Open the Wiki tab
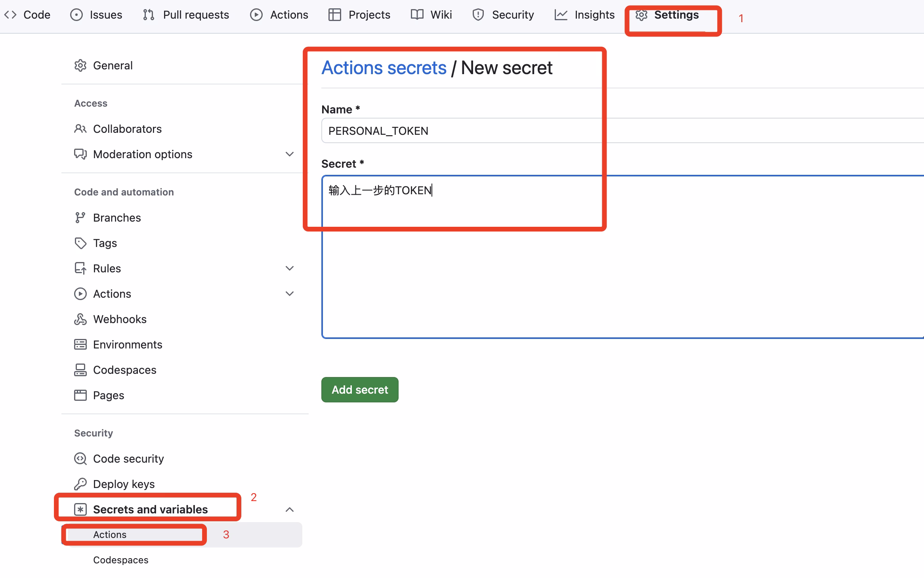 point(431,15)
